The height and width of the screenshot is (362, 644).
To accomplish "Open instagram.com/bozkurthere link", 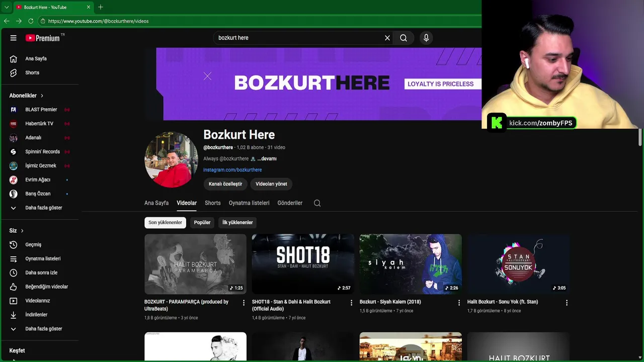I will (x=232, y=170).
